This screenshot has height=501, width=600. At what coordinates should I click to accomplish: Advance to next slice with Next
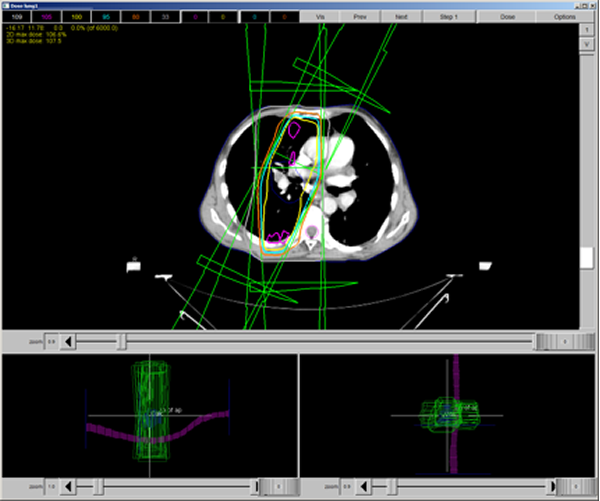pos(401,17)
